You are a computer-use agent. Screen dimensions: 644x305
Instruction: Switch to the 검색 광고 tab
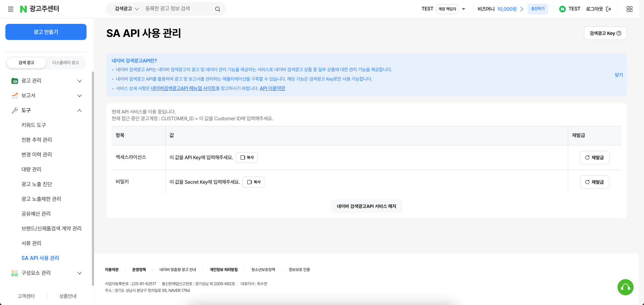26,63
